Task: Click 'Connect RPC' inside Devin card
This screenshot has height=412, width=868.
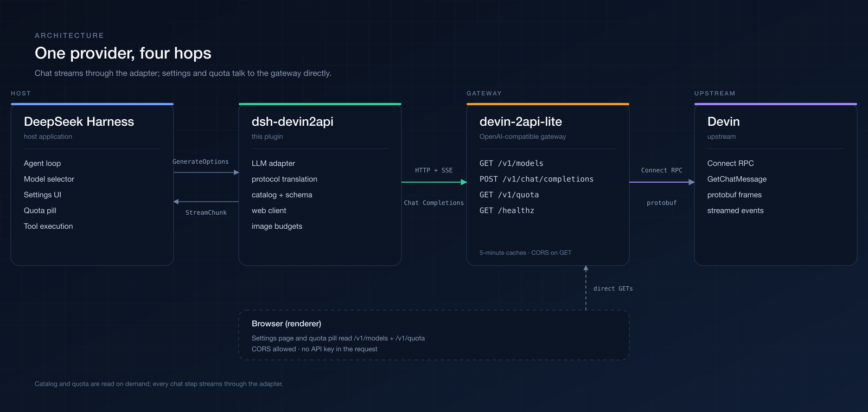Action: click(x=730, y=163)
